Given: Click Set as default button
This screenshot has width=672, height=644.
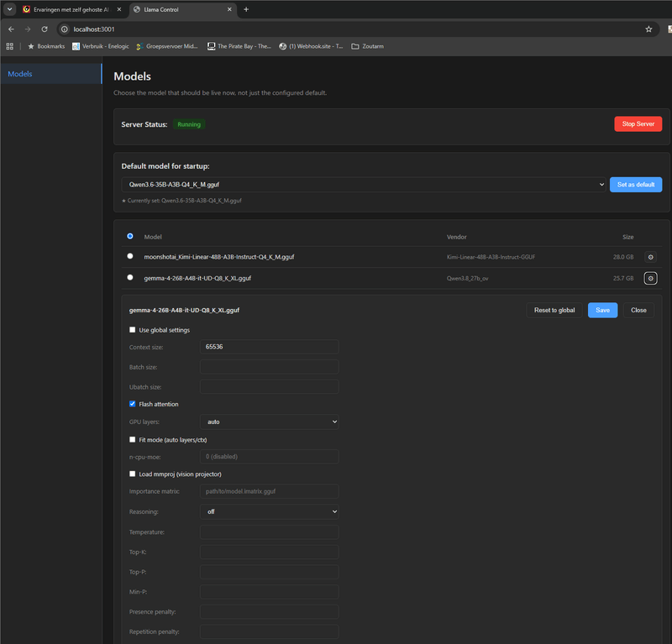Looking at the screenshot, I should [x=636, y=185].
